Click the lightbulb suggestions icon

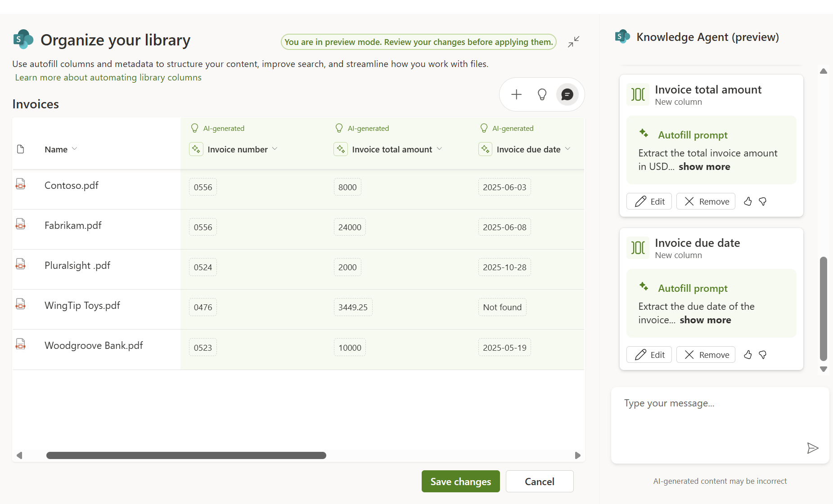(542, 94)
